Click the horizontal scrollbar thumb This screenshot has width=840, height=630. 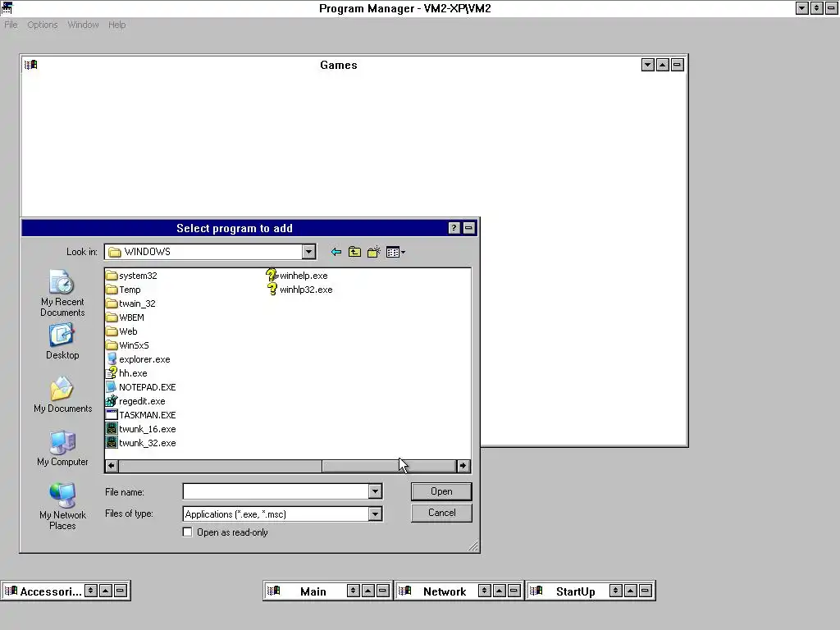[389, 466]
